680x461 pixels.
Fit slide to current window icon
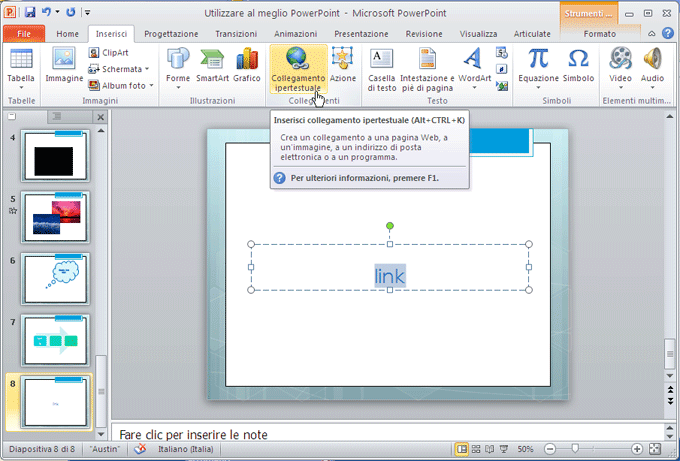pos(655,449)
